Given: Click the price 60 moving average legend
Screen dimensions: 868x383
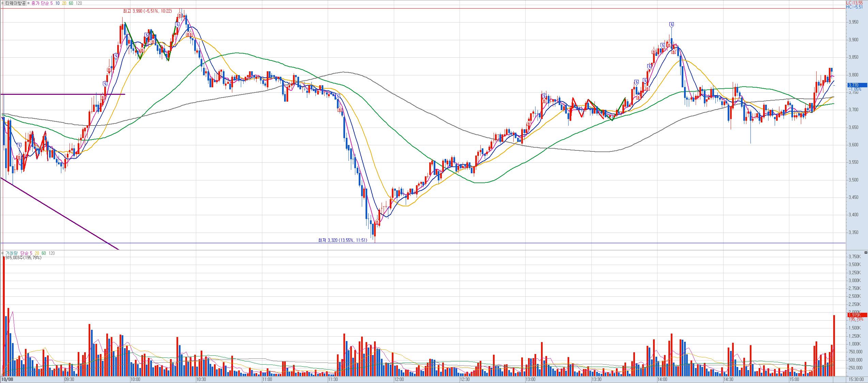Looking at the screenshot, I should (x=71, y=3).
